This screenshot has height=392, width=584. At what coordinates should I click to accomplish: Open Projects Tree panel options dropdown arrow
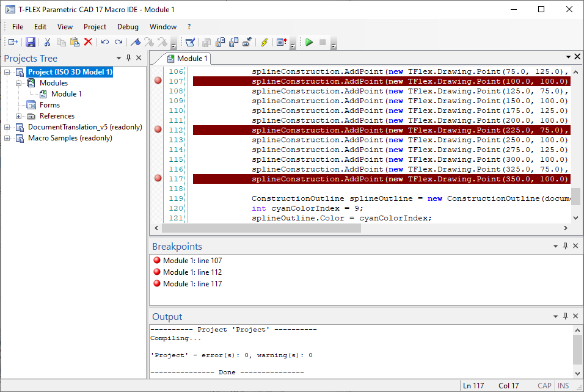pos(119,58)
